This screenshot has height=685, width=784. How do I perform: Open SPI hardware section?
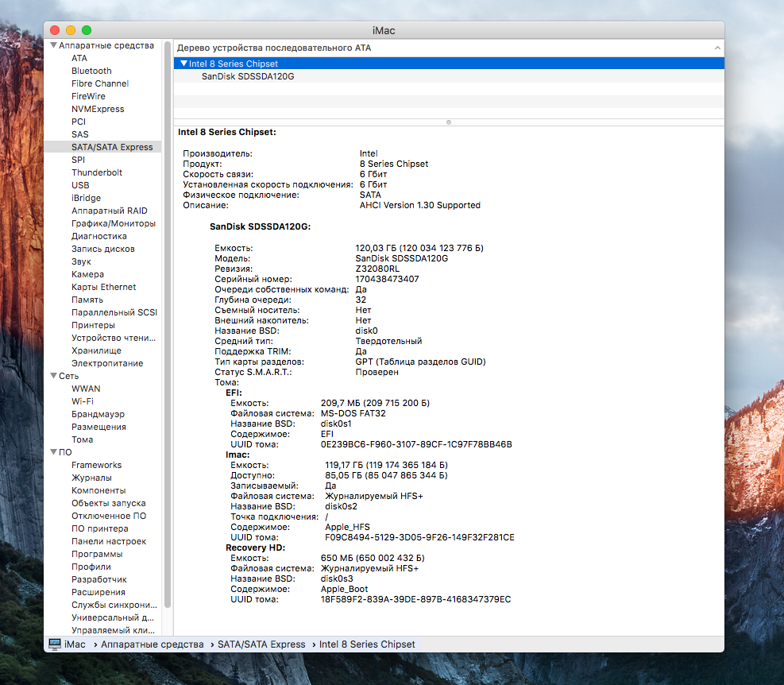(78, 160)
